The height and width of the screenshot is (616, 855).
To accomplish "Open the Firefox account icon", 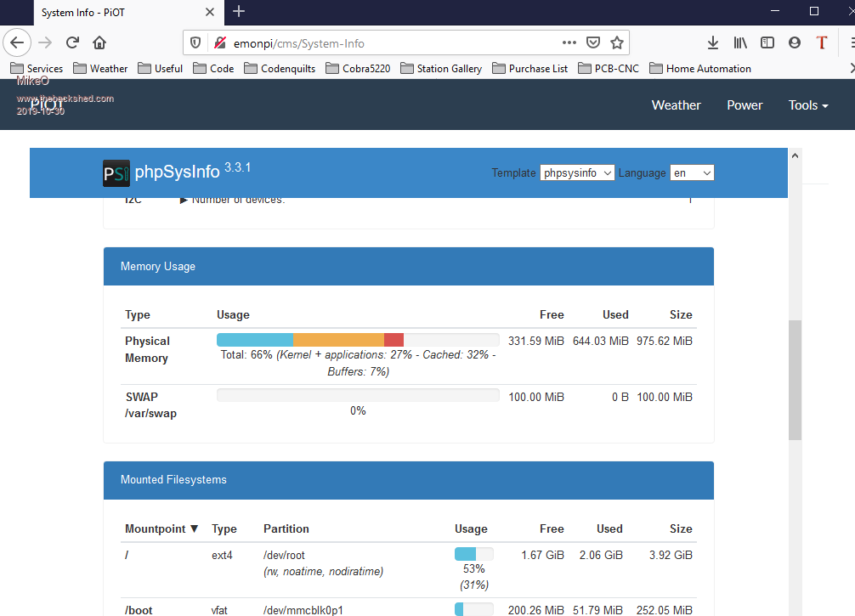I will pos(795,42).
